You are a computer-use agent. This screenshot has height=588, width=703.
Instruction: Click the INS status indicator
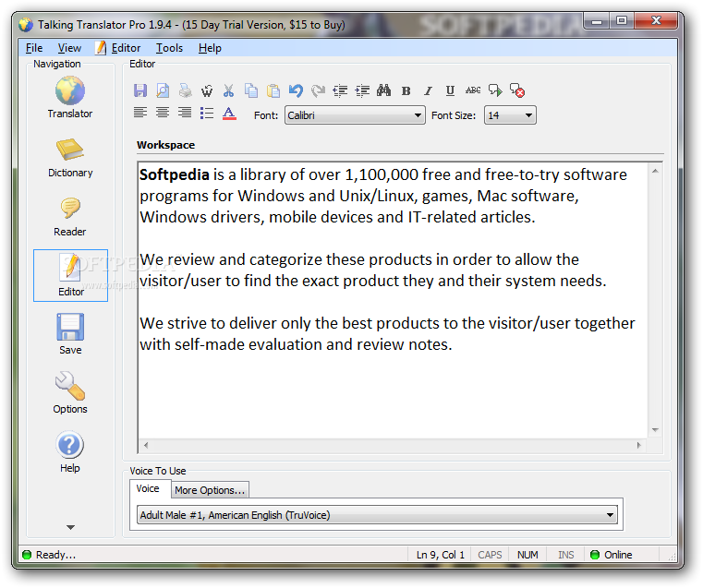(x=565, y=555)
